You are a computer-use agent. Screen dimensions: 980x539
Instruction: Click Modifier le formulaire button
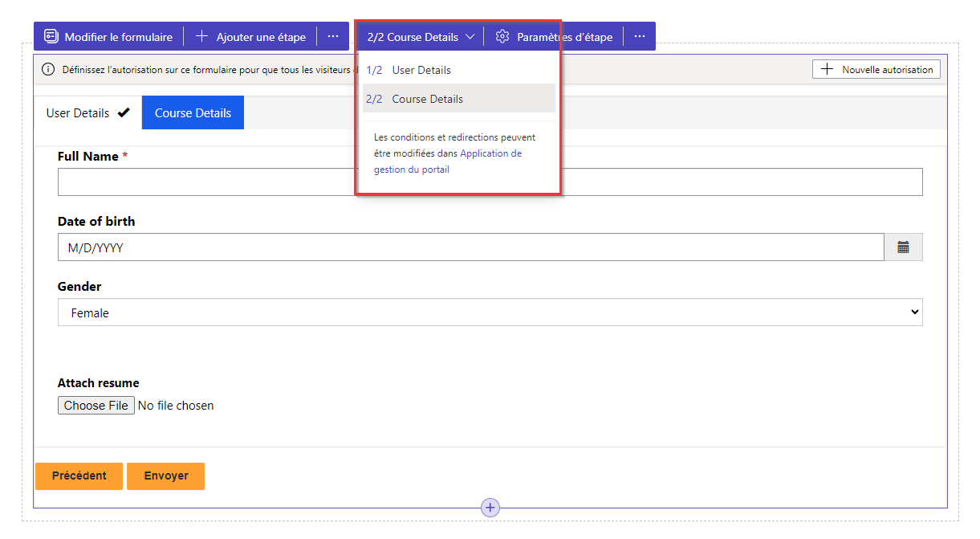point(108,36)
